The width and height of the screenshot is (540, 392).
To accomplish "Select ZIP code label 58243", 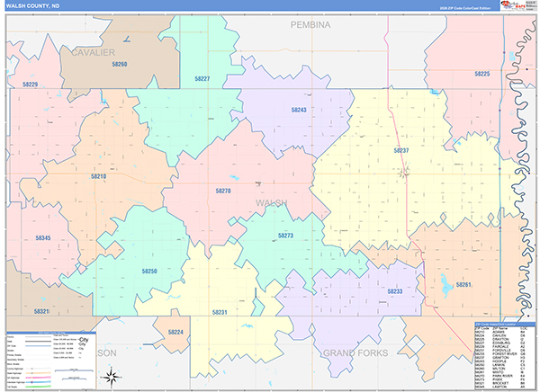I will pos(299,110).
